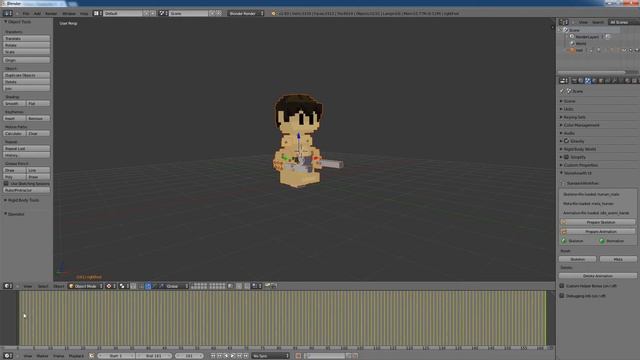This screenshot has width=640, height=360.
Task: Click the auto keyframe record button
Action: (298, 356)
